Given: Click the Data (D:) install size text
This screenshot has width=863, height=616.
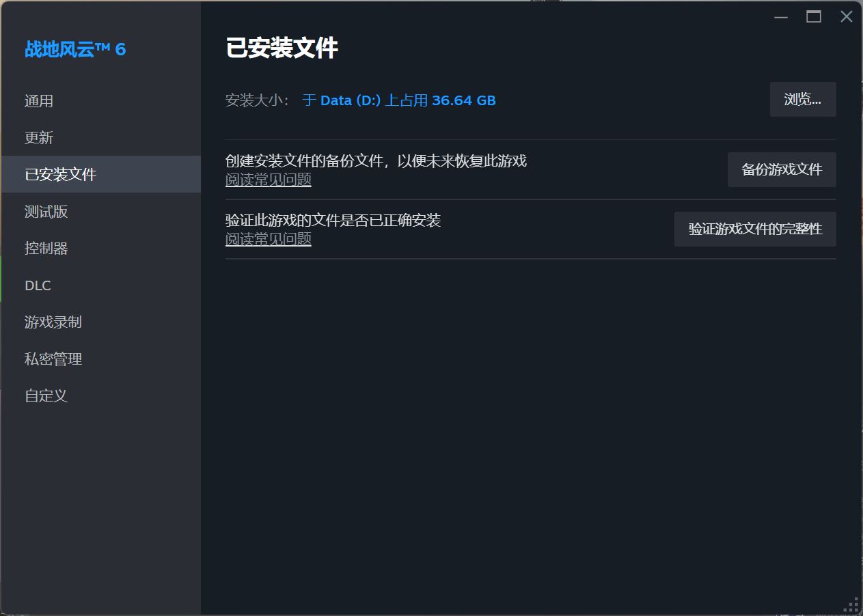Looking at the screenshot, I should [x=399, y=100].
